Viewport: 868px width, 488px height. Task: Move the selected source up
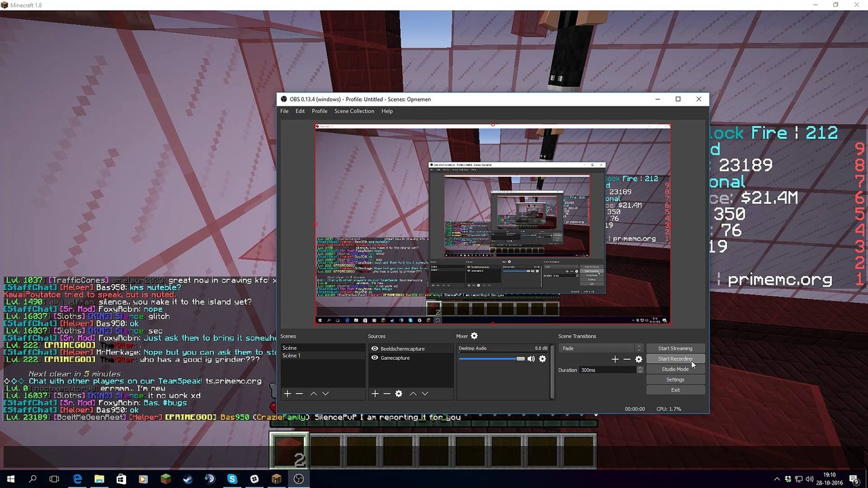coord(412,394)
